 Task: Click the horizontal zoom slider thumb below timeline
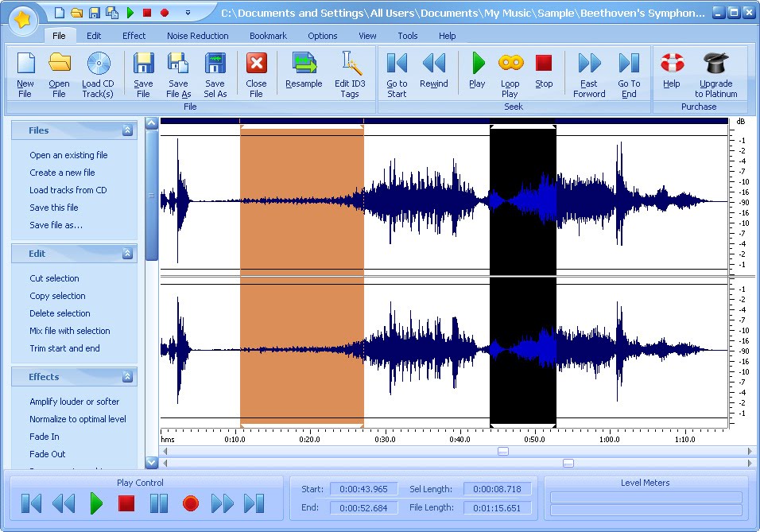pyautogui.click(x=502, y=451)
